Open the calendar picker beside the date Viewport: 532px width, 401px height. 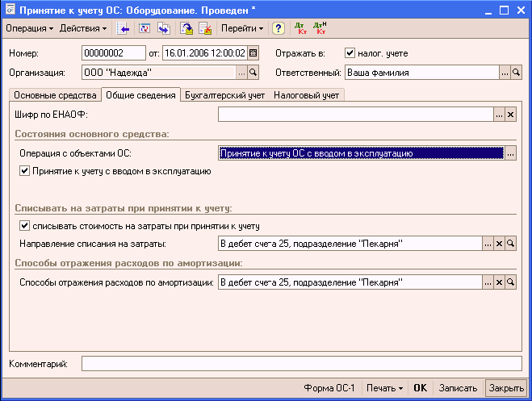(253, 53)
